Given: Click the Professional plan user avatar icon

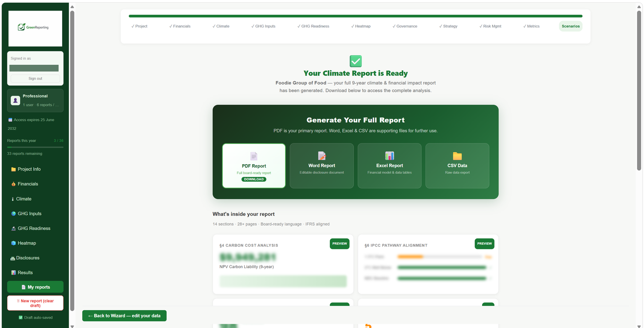Looking at the screenshot, I should coord(15,100).
